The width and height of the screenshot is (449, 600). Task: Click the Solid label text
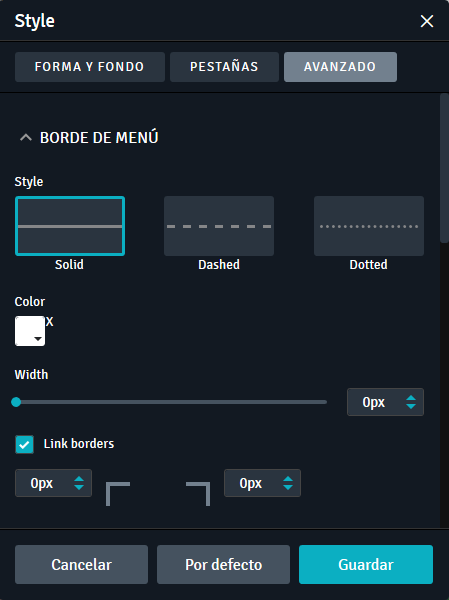pyautogui.click(x=69, y=264)
